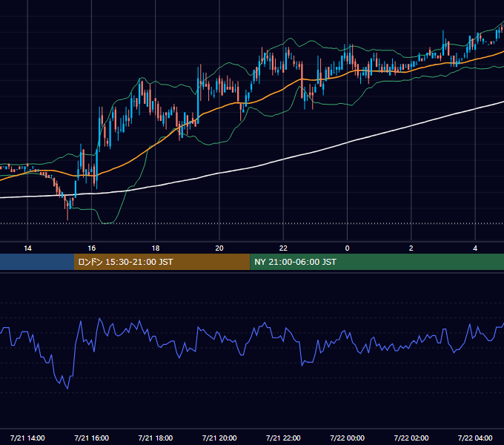Viewport: 504px width, 445px height.
Task: Click the 4 hour label on the price chart axis
Action: [475, 248]
